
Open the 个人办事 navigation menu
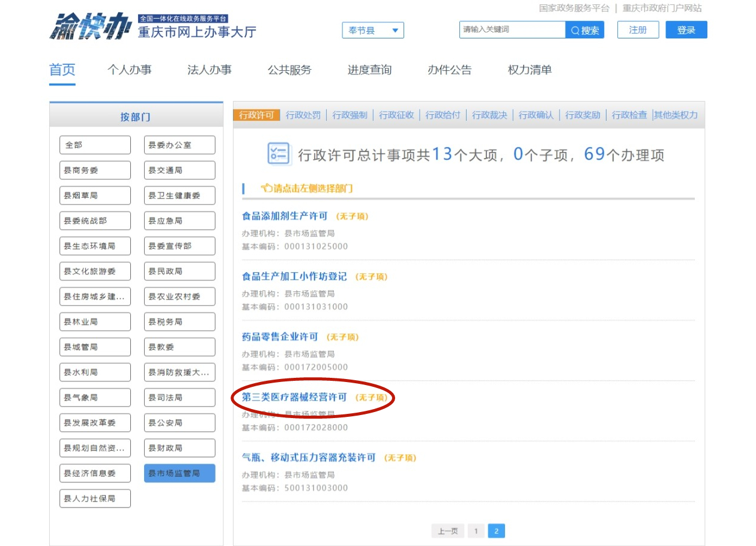click(129, 70)
